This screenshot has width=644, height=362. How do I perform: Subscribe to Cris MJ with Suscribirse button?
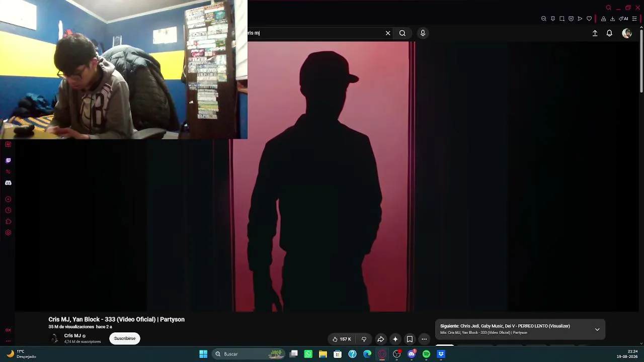coord(125,338)
